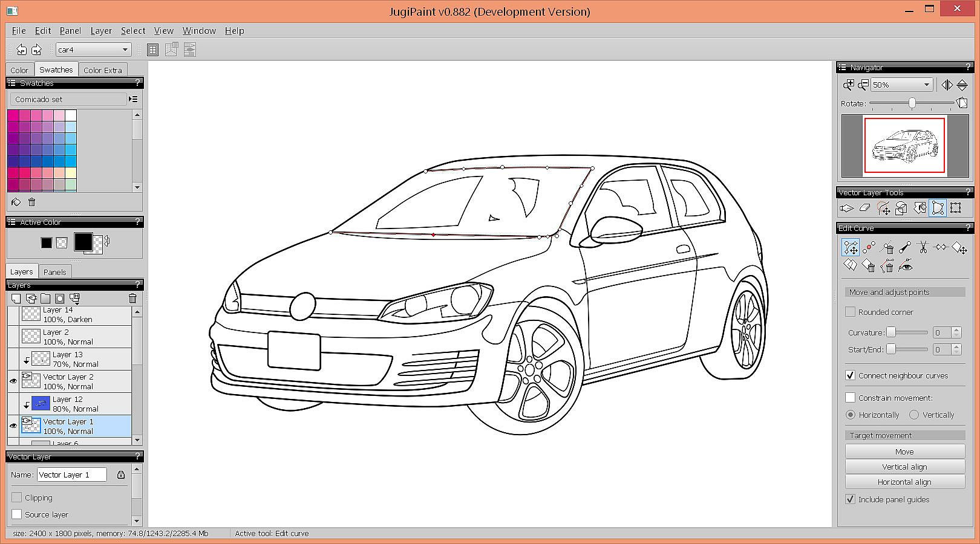Click the undo arrow in the toolbar
Screen dimensions: 980x544
[21, 50]
